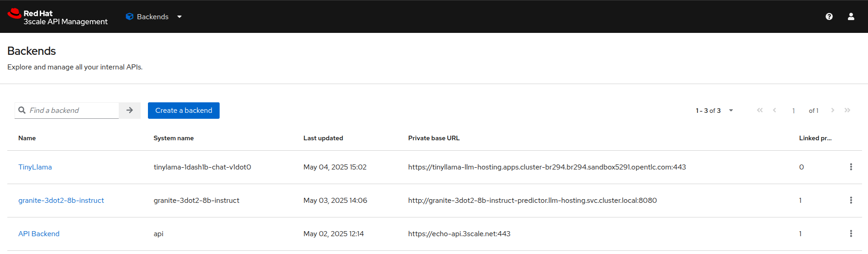Click 'Explore and manage all your internal APIs.' text

tap(75, 67)
